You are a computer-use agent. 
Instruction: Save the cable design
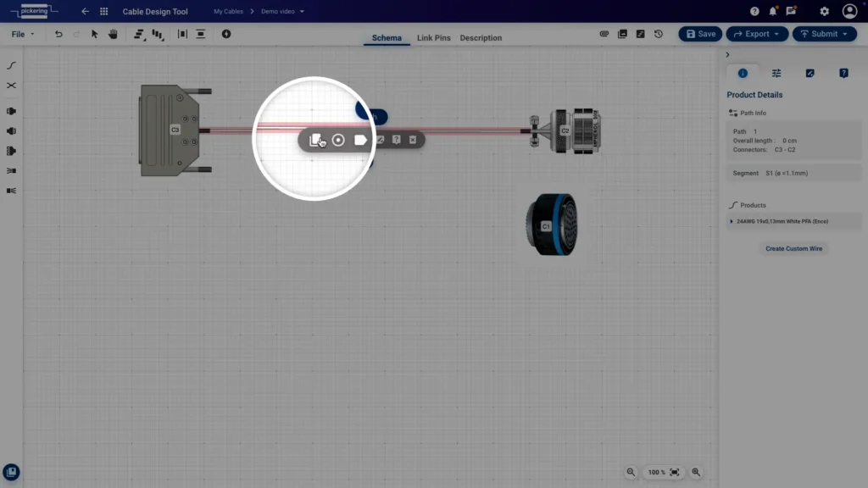point(700,34)
